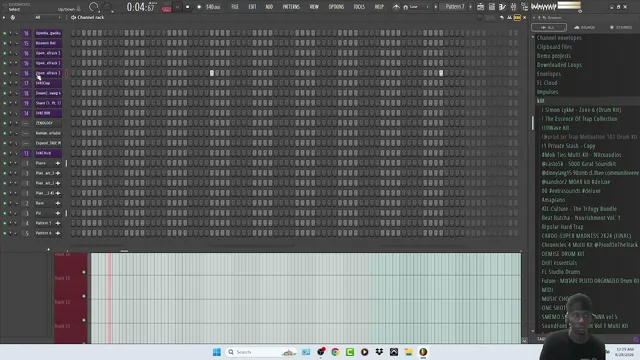Image resolution: width=640 pixels, height=360 pixels.
Task: Click the dropdown arrow right of Pattern 7
Action: click(470, 7)
